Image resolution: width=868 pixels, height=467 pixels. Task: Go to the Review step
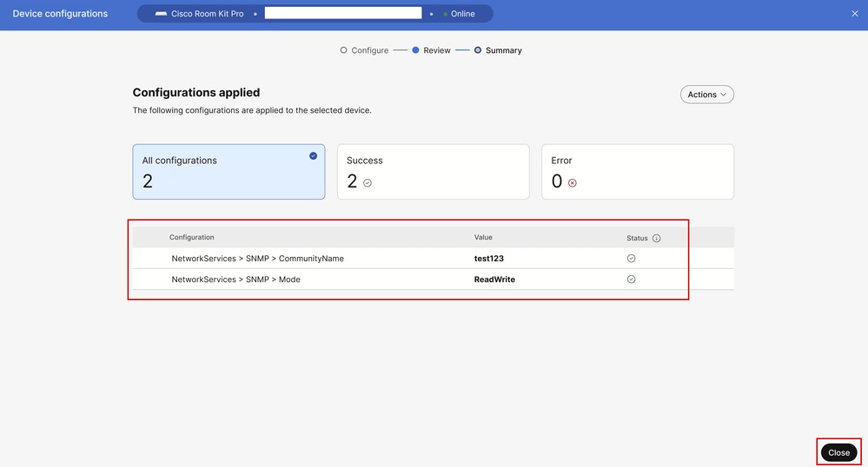tap(431, 50)
